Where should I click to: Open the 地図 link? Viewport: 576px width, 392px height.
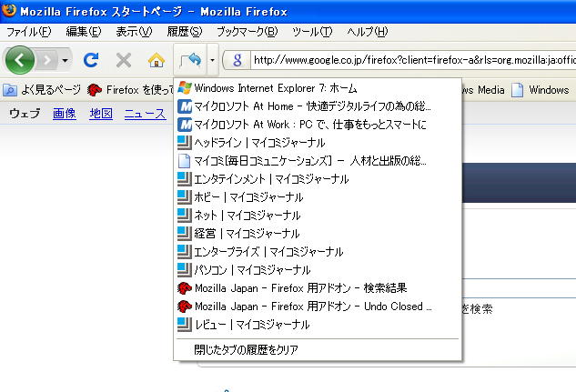pyautogui.click(x=101, y=114)
